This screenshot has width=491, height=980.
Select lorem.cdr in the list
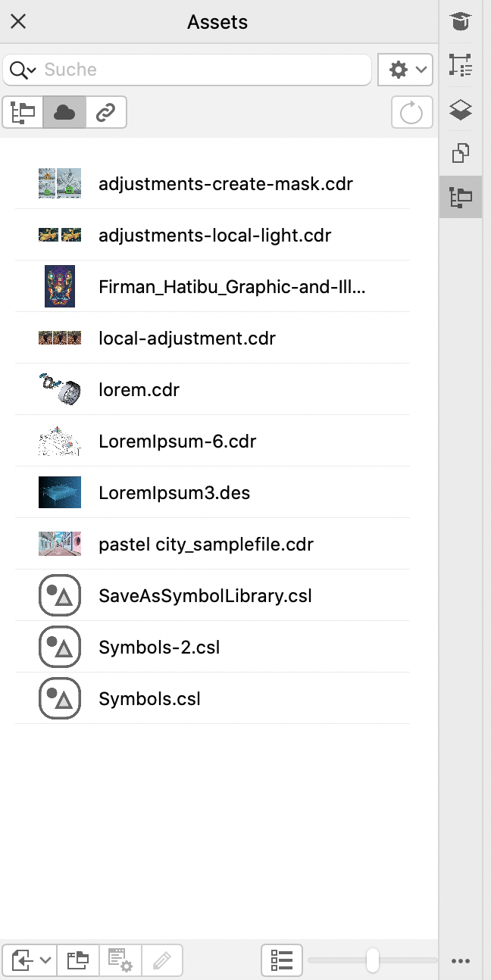(x=139, y=390)
